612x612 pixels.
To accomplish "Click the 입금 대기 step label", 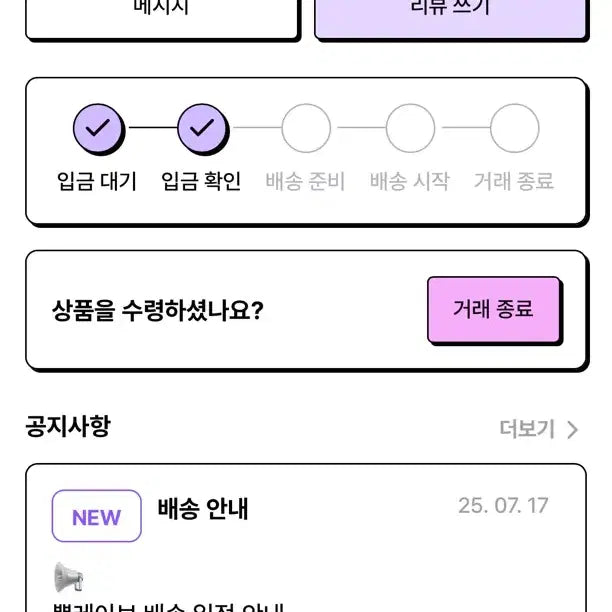I will (x=98, y=181).
